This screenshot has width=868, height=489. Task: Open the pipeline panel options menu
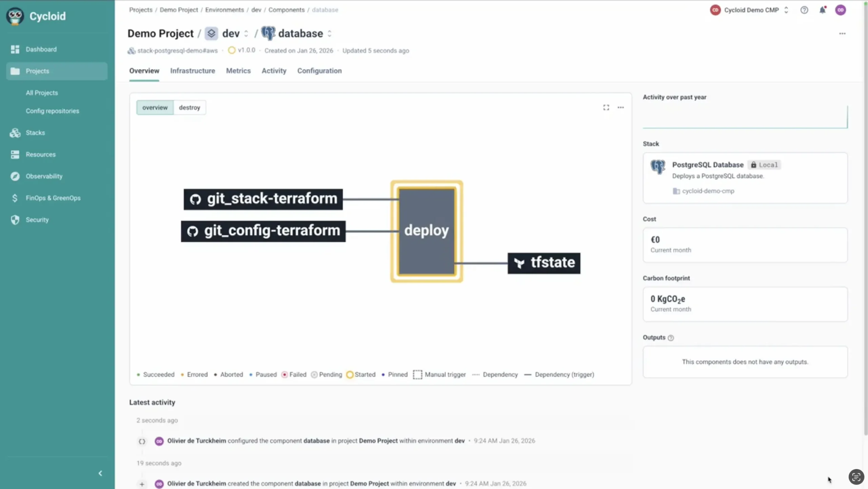pyautogui.click(x=620, y=107)
